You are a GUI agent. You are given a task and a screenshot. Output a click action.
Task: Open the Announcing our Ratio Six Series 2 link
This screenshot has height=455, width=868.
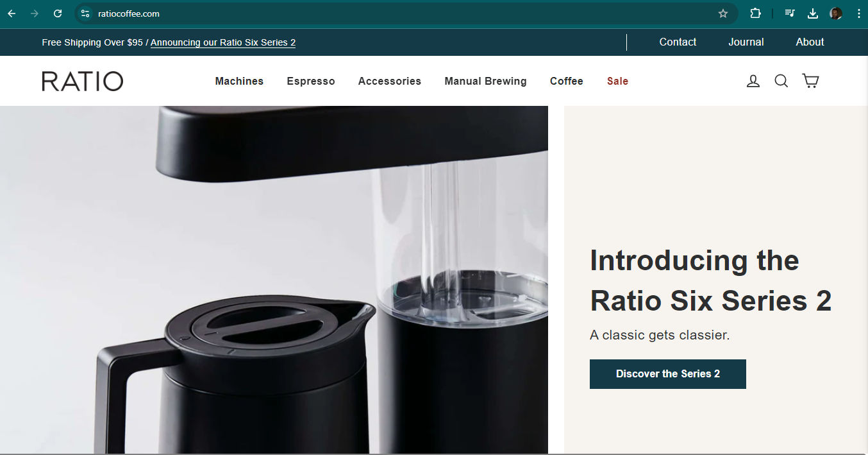223,42
